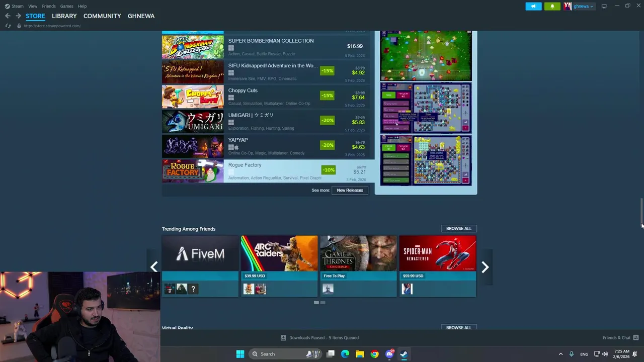This screenshot has height=362, width=644.
Task: Click the Windows taskbar Search box
Action: [286, 354]
